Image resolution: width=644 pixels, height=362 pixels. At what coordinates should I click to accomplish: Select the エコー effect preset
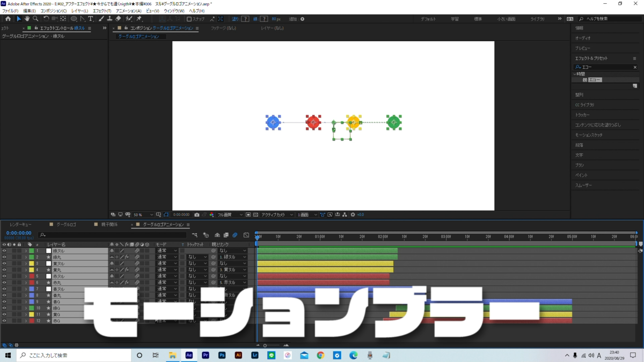pos(595,80)
